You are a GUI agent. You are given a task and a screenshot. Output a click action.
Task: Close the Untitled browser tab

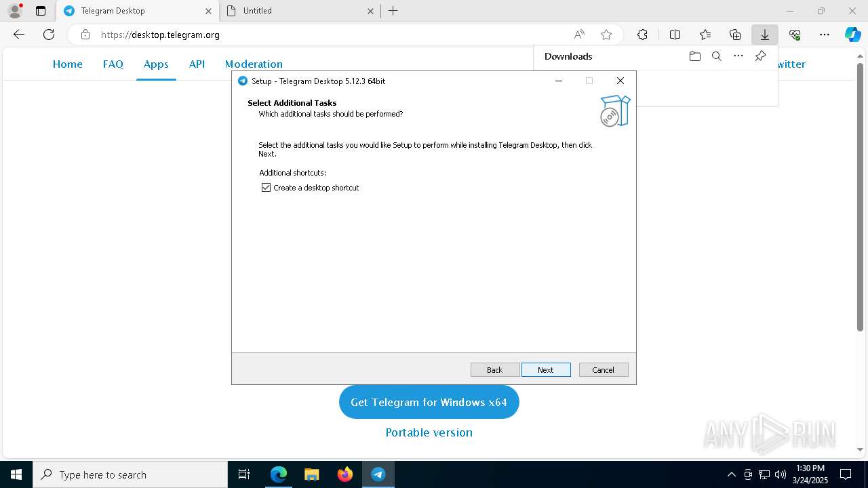click(x=370, y=11)
